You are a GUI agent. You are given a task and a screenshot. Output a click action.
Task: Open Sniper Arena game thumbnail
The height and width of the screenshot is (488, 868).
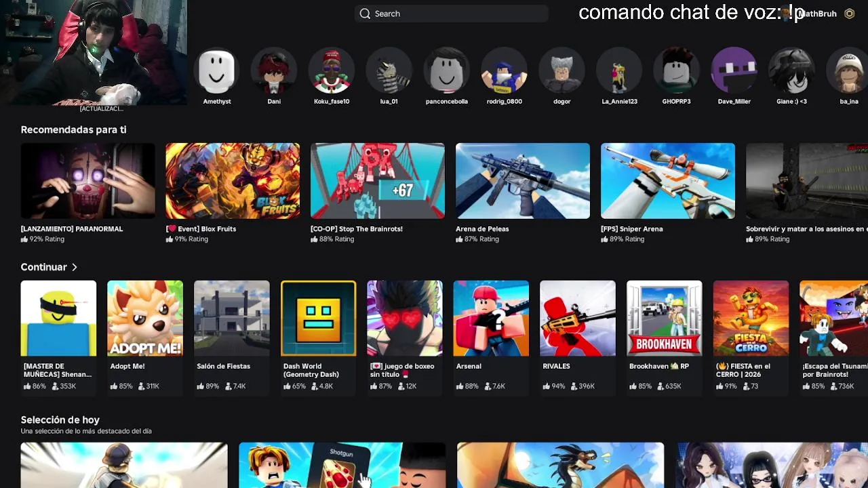[668, 181]
